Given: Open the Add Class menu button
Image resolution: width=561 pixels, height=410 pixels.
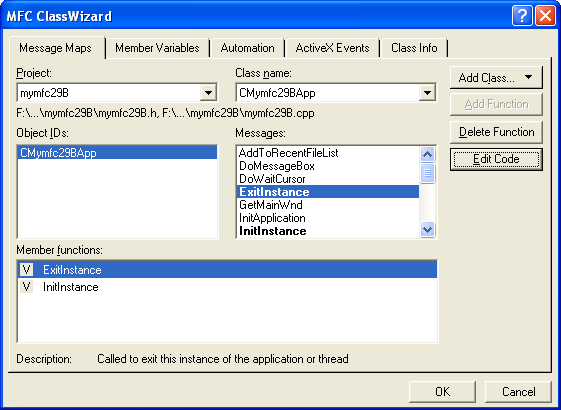Looking at the screenshot, I should (496, 78).
